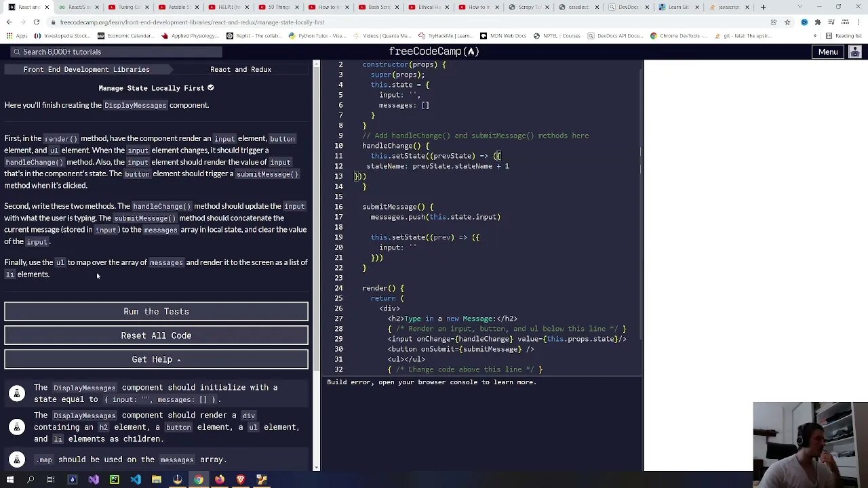The width and height of the screenshot is (868, 488).
Task: Reload the page with the refresh icon
Action: (x=37, y=22)
